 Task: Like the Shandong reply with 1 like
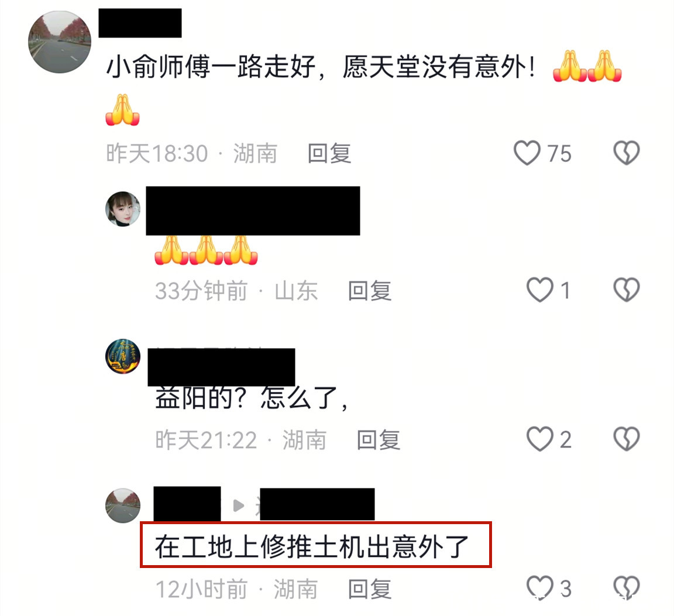[540, 290]
